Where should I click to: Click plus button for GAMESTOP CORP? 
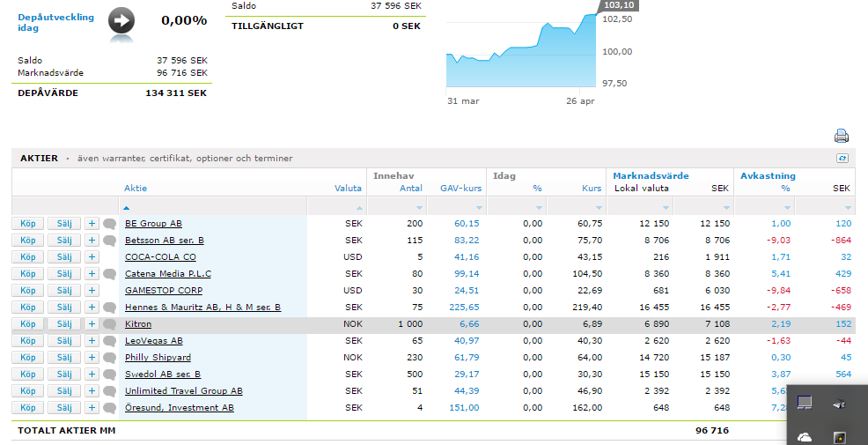[92, 291]
